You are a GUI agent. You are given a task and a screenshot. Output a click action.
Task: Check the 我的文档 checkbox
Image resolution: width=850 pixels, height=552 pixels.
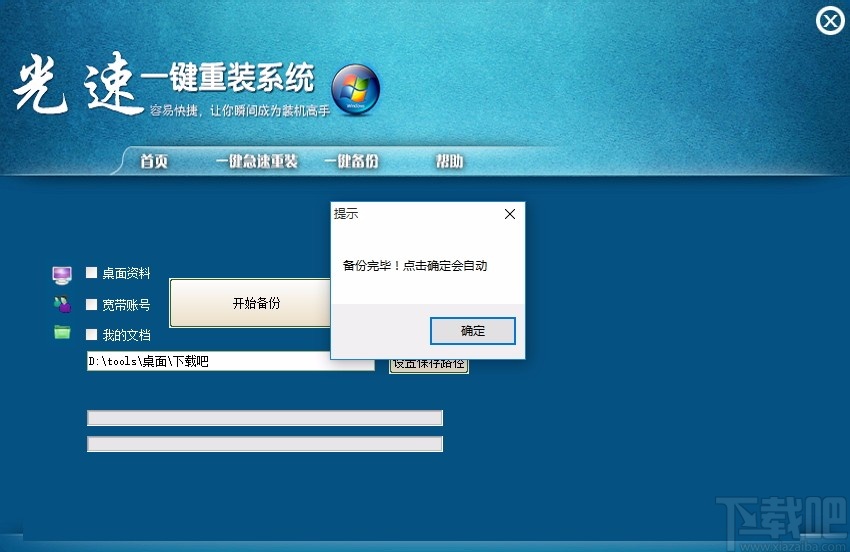pos(91,335)
